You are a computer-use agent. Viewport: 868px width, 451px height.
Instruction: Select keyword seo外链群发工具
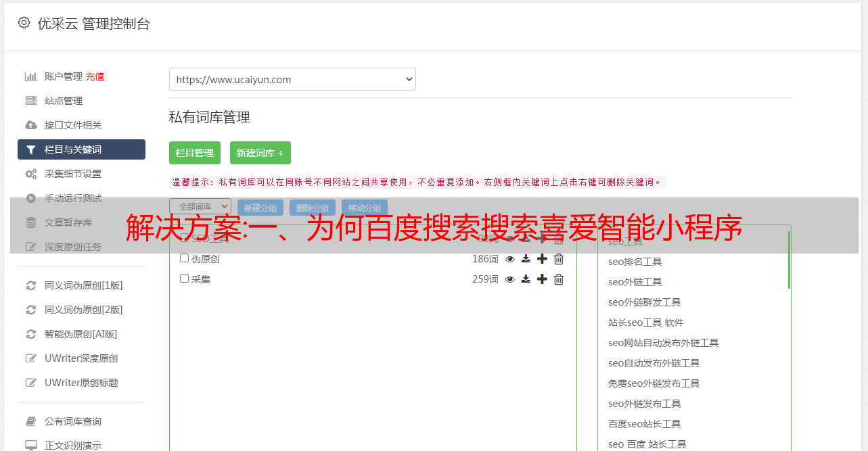(645, 302)
